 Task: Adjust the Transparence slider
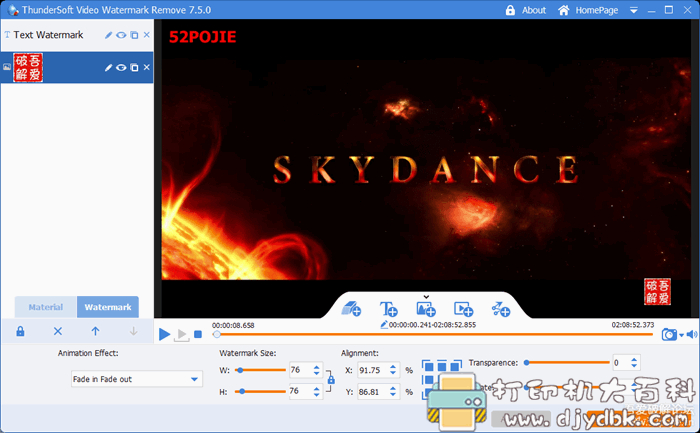[x=568, y=363]
